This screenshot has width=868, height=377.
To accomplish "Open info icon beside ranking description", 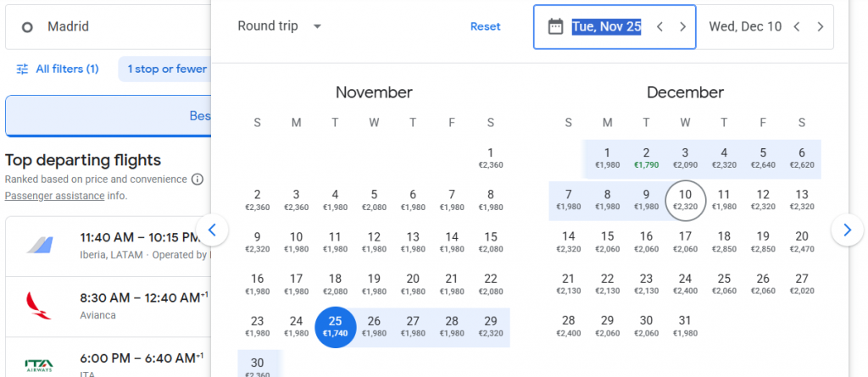I will [197, 180].
